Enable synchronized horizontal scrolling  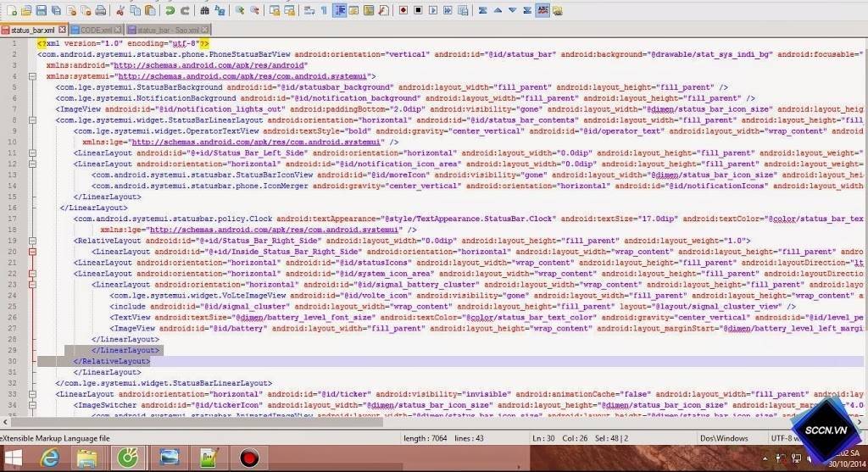tap(289, 10)
